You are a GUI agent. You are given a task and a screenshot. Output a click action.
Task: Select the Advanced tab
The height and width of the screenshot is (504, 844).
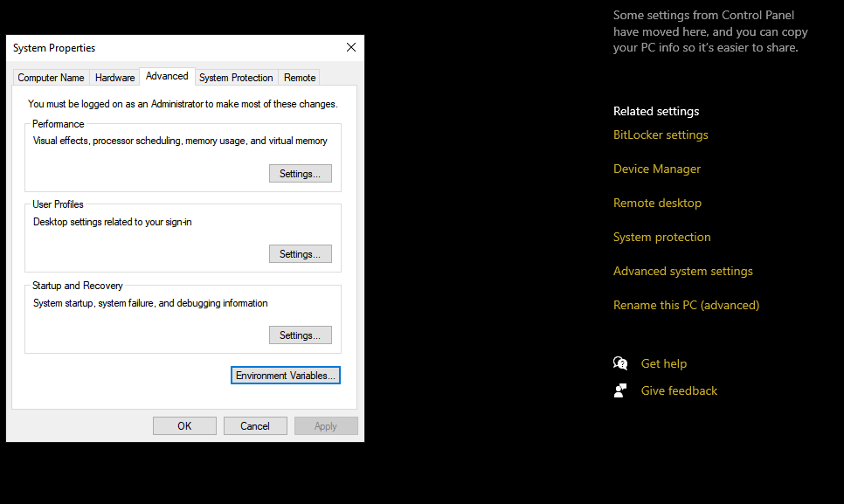click(x=166, y=76)
